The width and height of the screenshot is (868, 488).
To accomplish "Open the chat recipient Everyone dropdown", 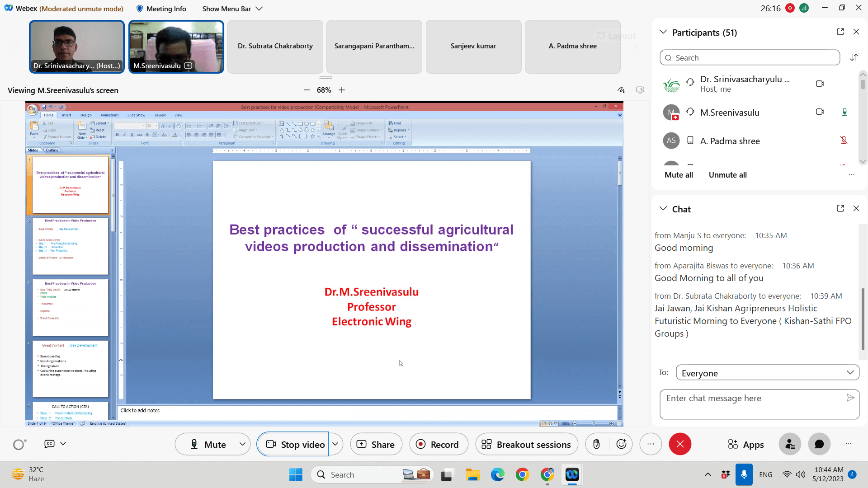I will point(767,373).
